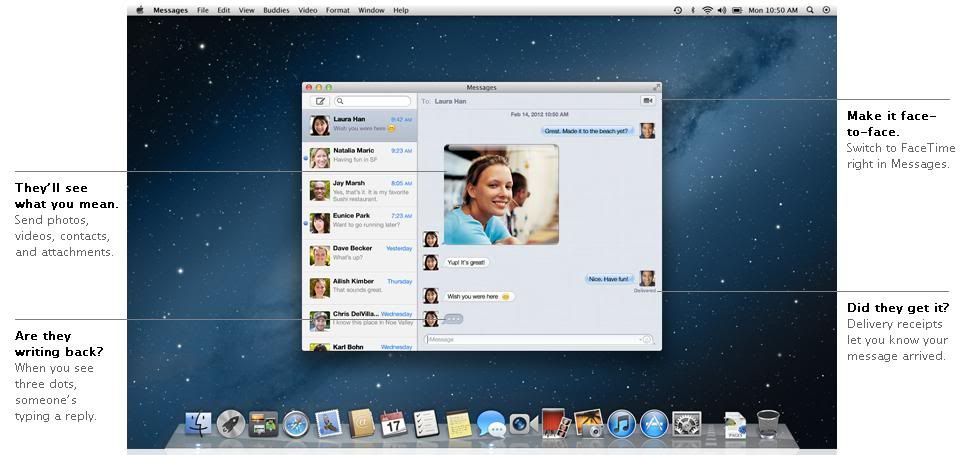Click the Time Machine icon in menu bar
This screenshot has height=455, width=967.
tap(678, 10)
